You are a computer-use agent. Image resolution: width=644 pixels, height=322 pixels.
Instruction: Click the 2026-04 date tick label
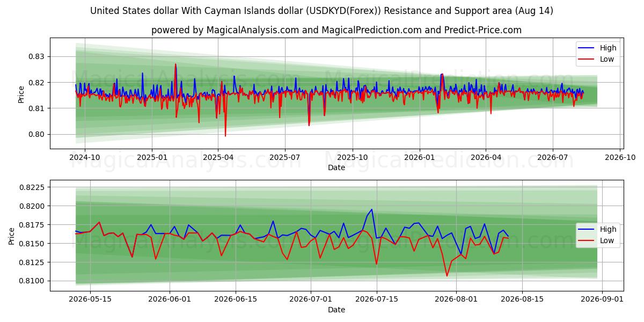coord(485,158)
